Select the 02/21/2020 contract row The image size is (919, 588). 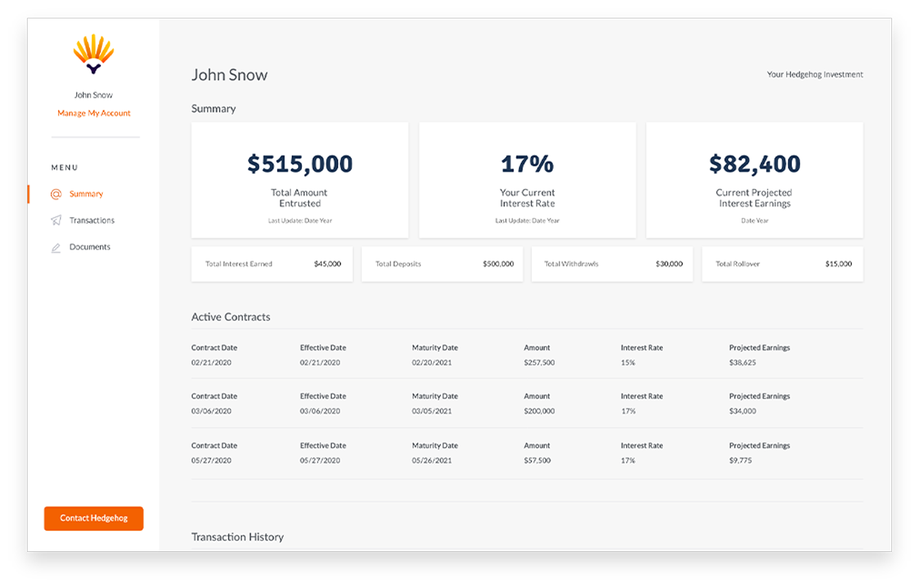(x=527, y=355)
